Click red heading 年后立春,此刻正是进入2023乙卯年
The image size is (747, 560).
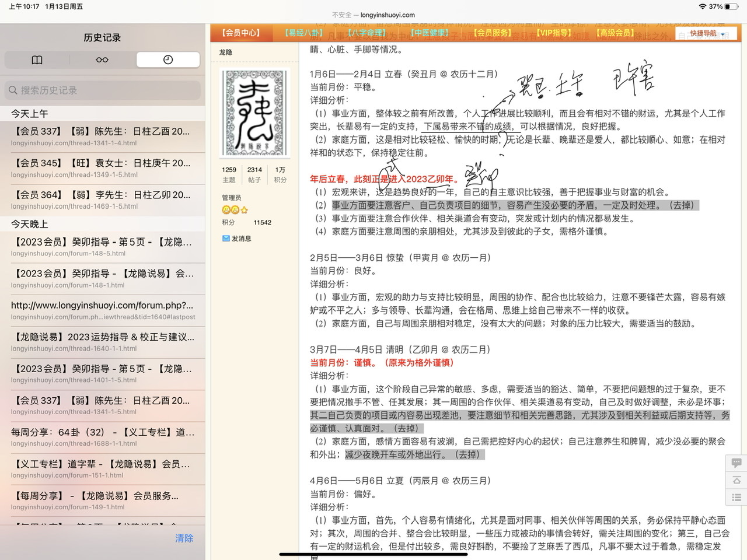pos(385,179)
